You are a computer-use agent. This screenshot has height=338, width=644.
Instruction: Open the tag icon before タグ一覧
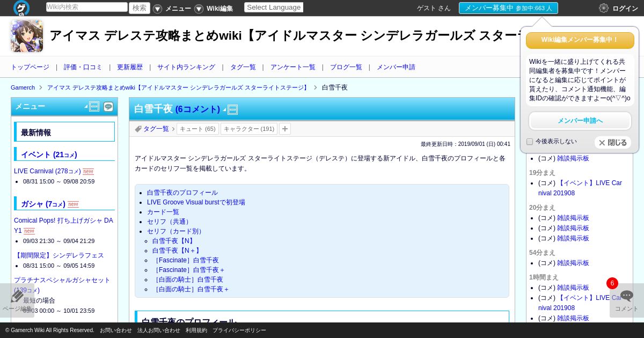click(138, 129)
